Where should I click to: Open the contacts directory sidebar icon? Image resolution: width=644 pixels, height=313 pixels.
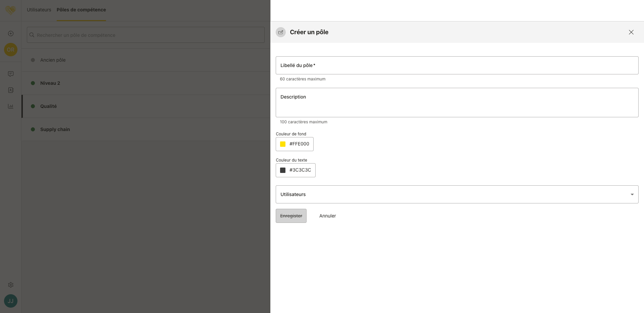pyautogui.click(x=11, y=90)
